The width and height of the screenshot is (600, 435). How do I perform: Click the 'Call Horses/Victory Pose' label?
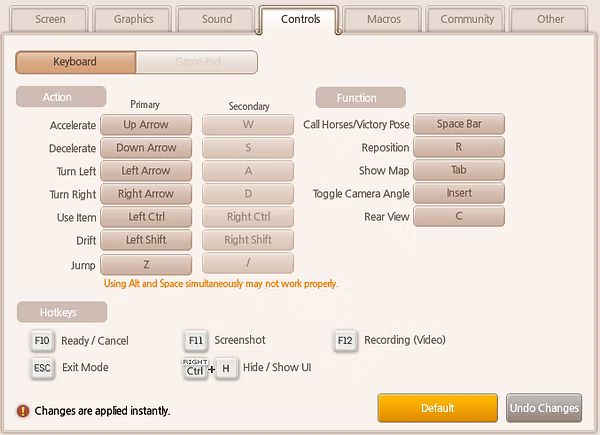[356, 125]
